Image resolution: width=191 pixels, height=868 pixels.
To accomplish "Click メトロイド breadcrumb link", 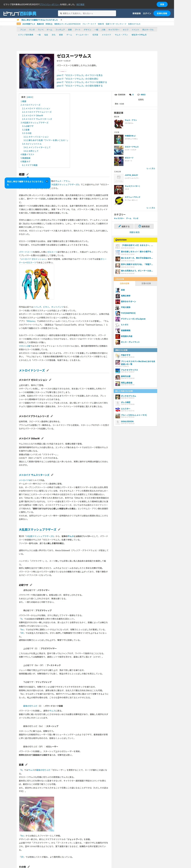I will click(x=106, y=35).
